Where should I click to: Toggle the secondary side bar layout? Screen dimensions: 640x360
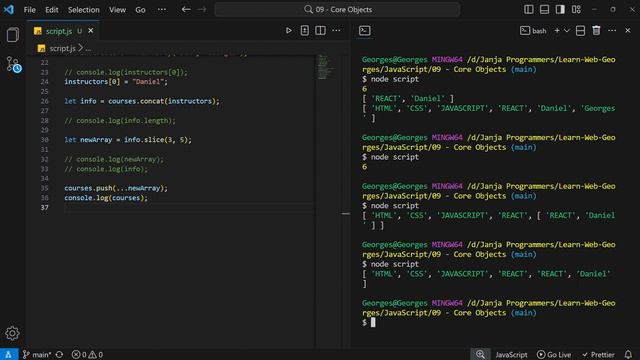click(x=560, y=9)
